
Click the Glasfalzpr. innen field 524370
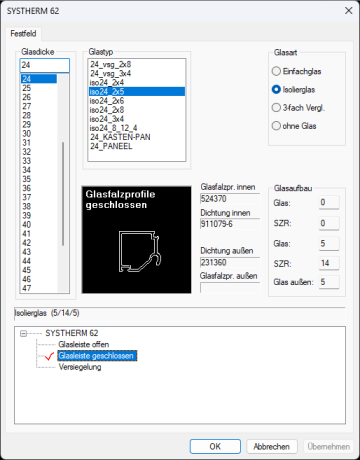(x=230, y=199)
